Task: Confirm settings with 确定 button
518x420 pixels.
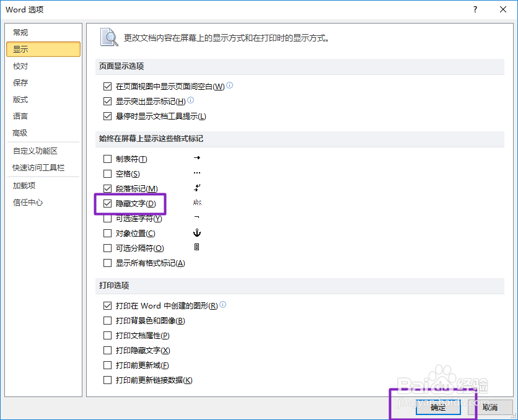Action: 438,408
